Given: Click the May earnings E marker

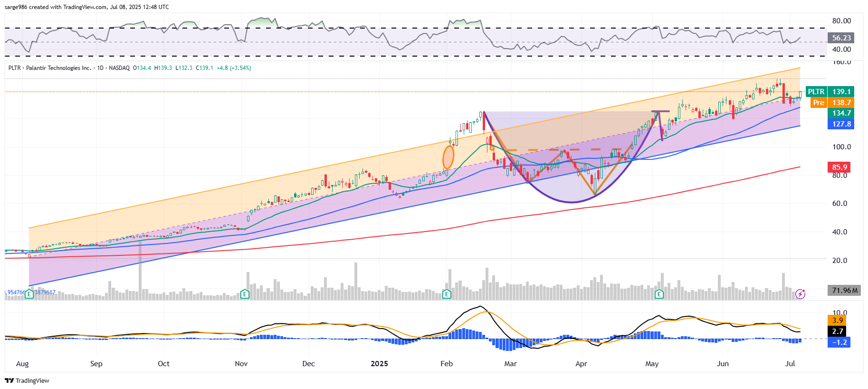Looking at the screenshot, I should pyautogui.click(x=659, y=294).
